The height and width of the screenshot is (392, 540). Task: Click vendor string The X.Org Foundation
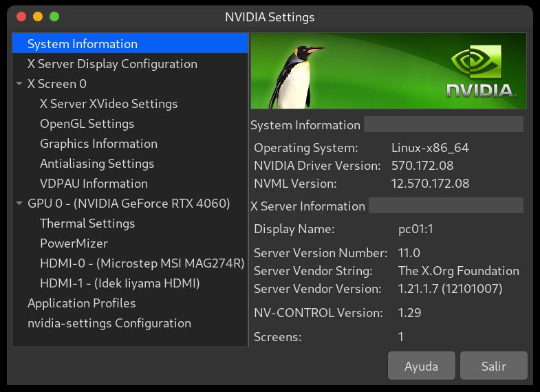pos(458,271)
